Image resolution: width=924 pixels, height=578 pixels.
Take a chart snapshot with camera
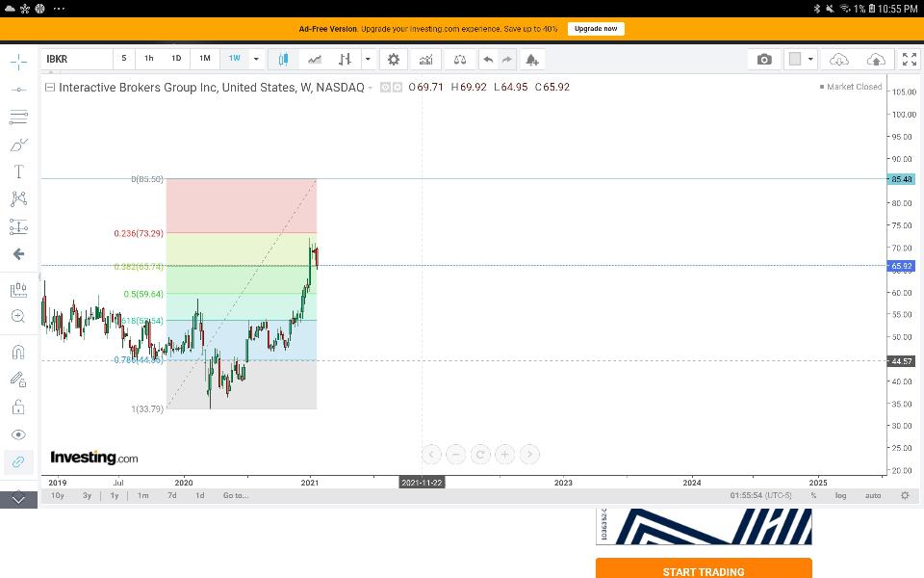point(764,59)
